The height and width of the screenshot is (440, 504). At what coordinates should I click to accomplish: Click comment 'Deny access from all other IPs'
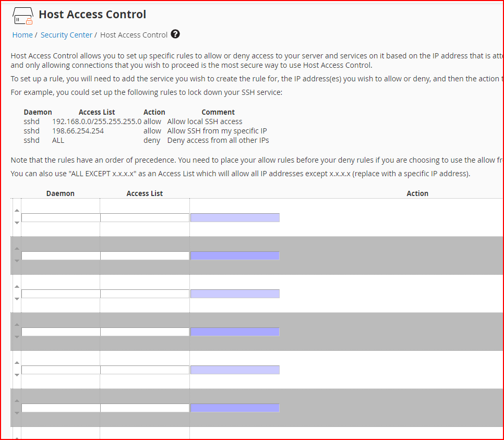tap(218, 140)
